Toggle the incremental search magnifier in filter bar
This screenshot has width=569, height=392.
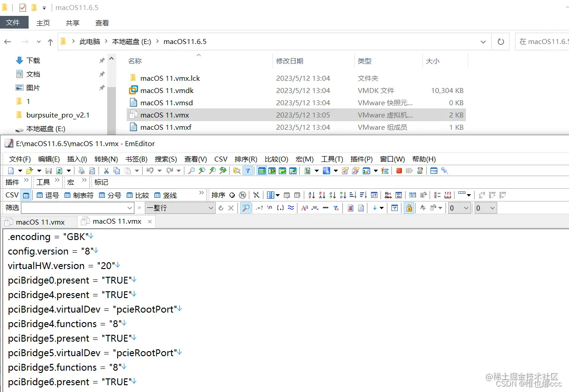coord(245,208)
